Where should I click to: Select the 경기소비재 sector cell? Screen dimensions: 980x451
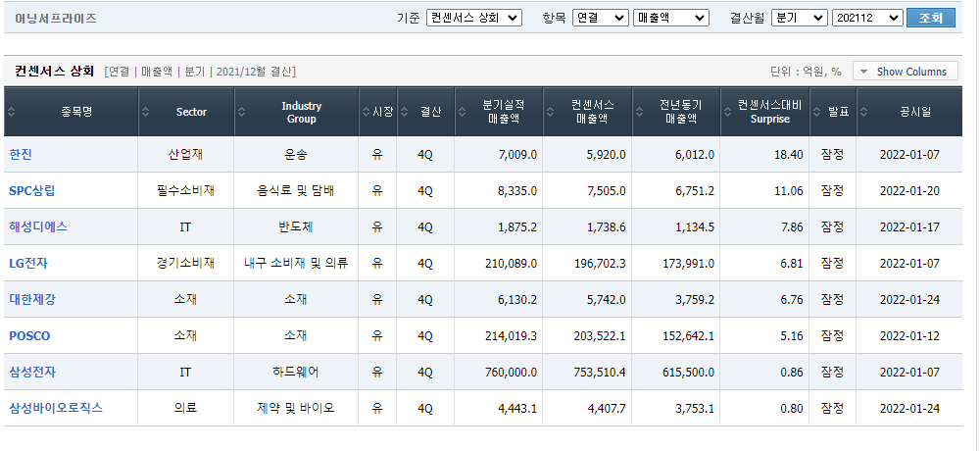pos(185,264)
